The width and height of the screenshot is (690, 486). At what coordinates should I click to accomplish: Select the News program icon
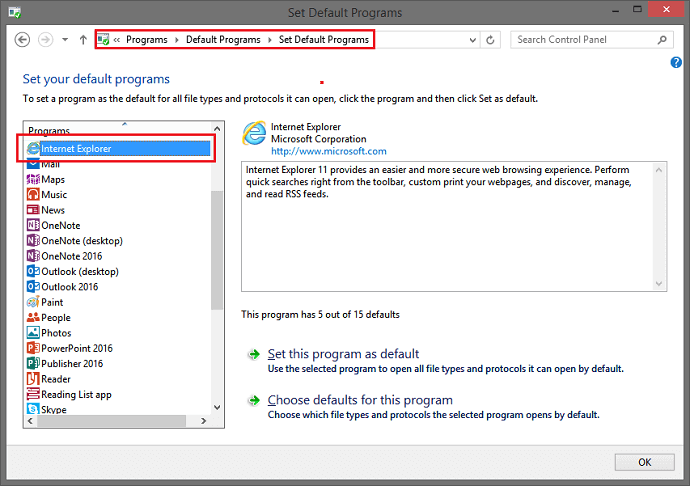tap(33, 210)
